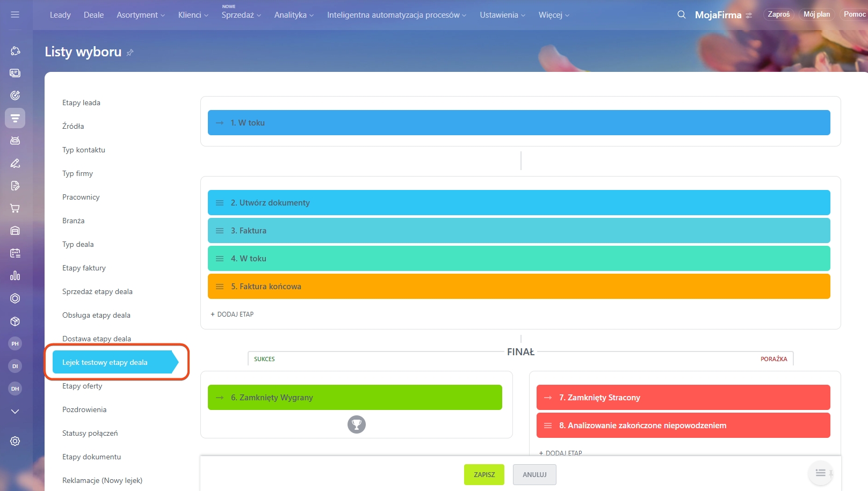Open the shopping cart sidebar icon
The width and height of the screenshot is (868, 491).
15,208
